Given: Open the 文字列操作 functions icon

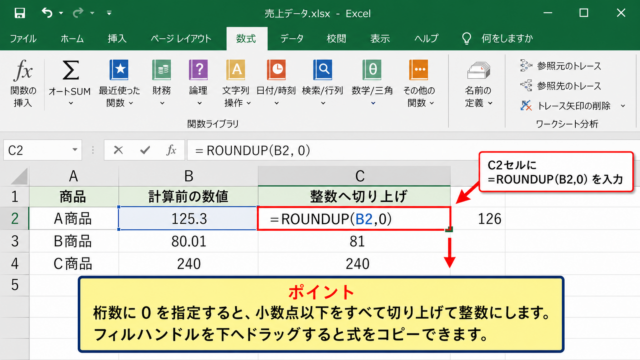Looking at the screenshot, I should [236, 70].
